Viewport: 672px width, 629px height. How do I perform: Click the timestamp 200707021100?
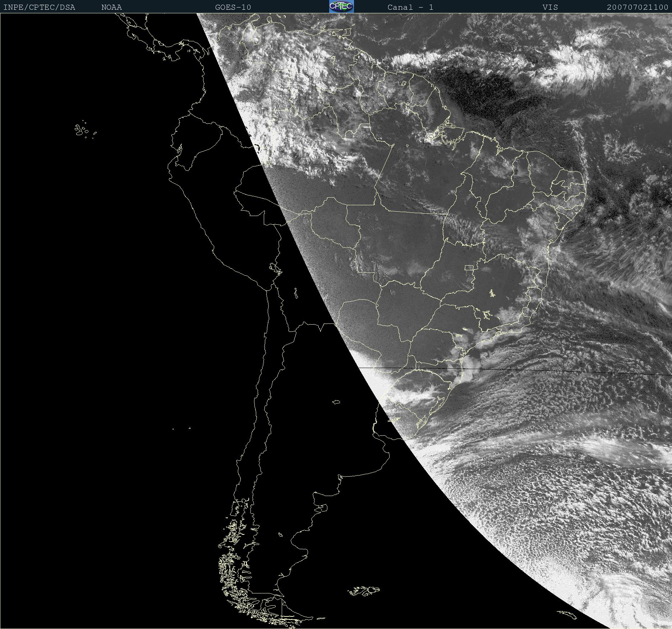pyautogui.click(x=638, y=8)
